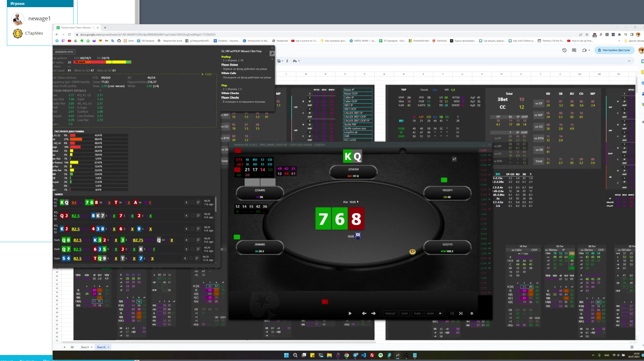Click ДОБАВИТЬ НОТС button
This screenshot has height=361, width=644.
[x=64, y=52]
